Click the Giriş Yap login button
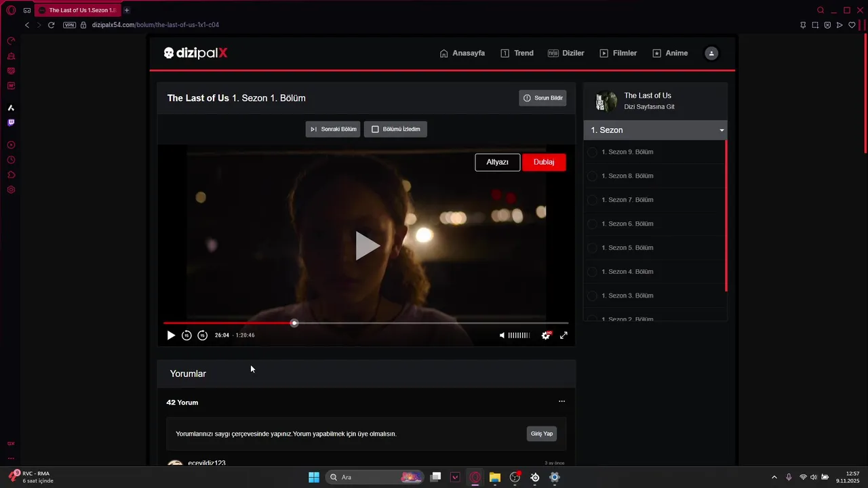The image size is (868, 488). (542, 434)
